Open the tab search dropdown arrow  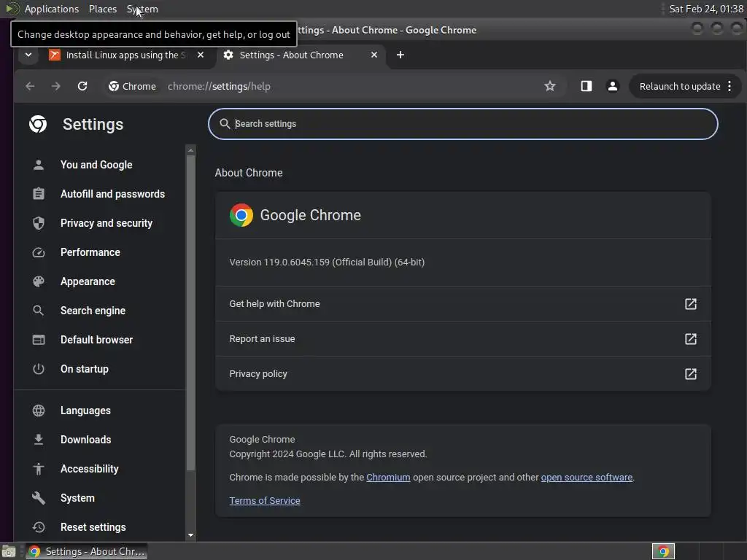28,55
